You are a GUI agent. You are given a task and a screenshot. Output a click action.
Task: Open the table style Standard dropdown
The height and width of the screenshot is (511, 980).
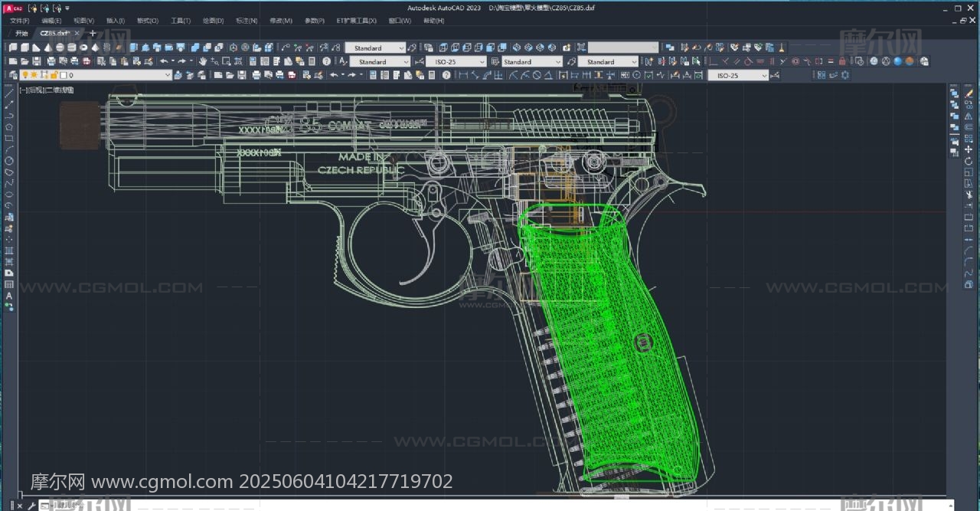531,61
